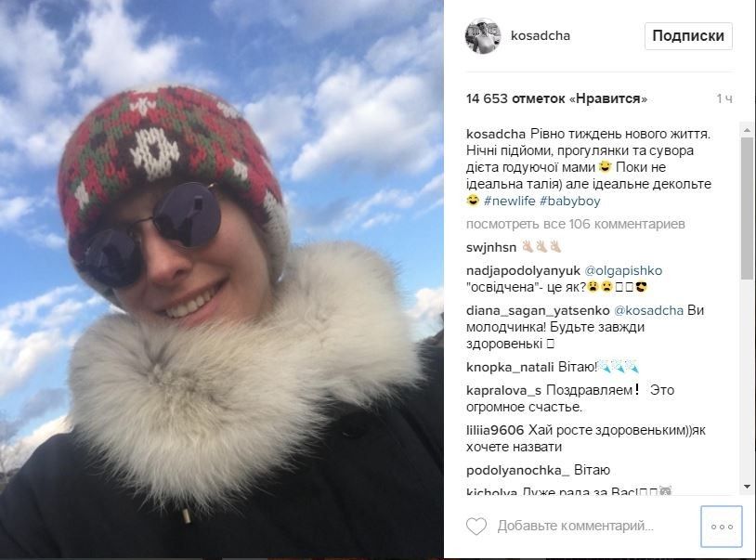Click the add comment input field

(575, 526)
